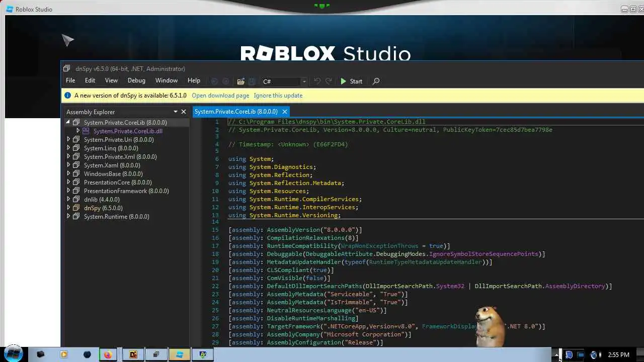Select System.Xaml (8.0.0.0) tree row
The height and width of the screenshot is (362, 644).
pos(112,165)
